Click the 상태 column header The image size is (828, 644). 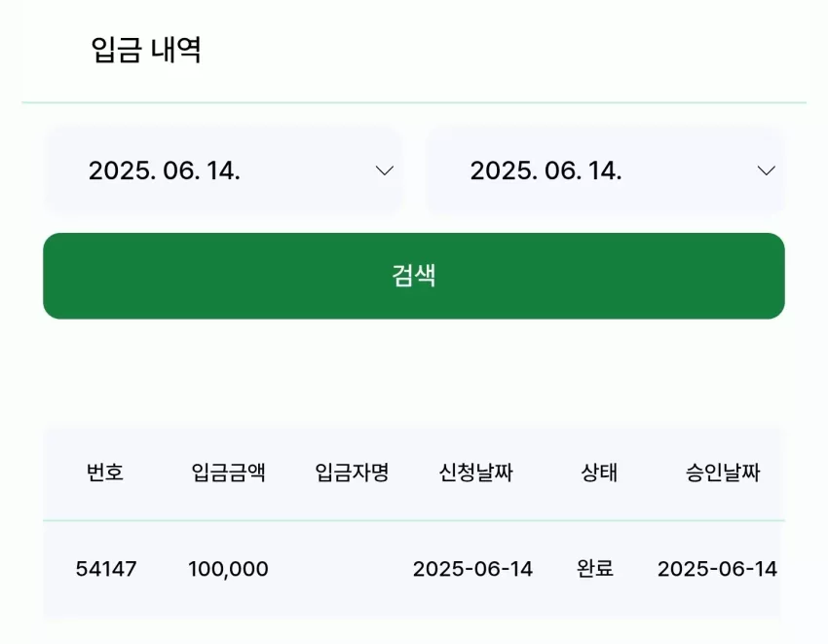[599, 473]
